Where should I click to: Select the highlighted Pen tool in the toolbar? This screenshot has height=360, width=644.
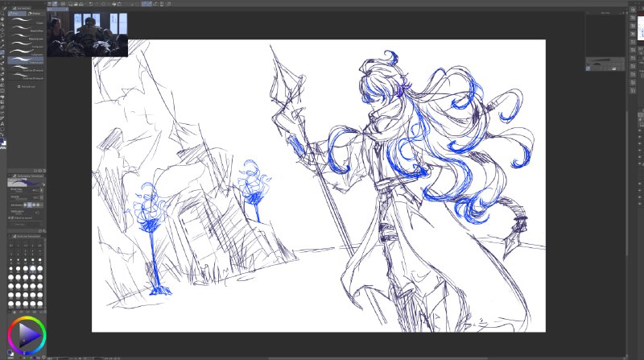coord(2,52)
